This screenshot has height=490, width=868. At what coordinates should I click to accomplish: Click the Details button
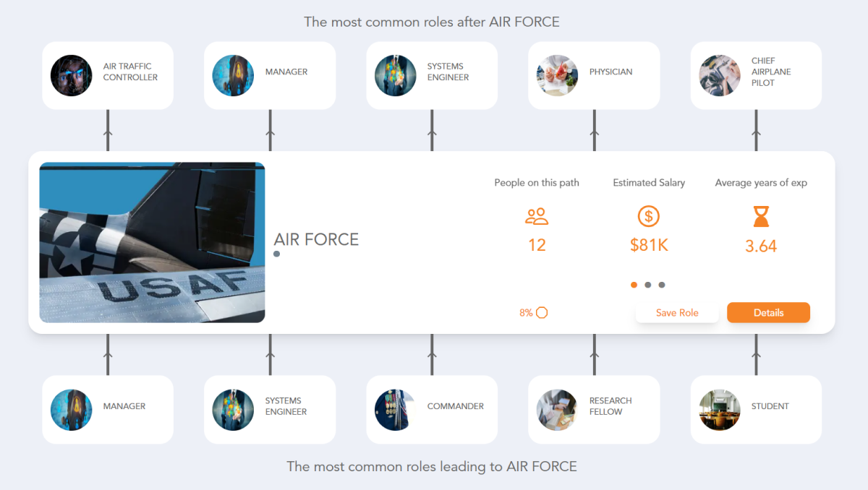tap(768, 312)
